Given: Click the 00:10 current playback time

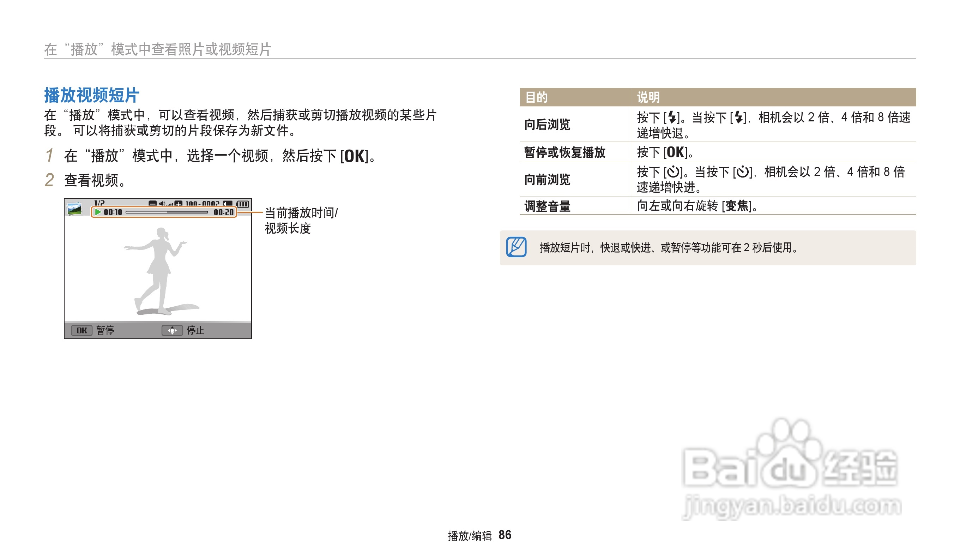Looking at the screenshot, I should pos(113,212).
